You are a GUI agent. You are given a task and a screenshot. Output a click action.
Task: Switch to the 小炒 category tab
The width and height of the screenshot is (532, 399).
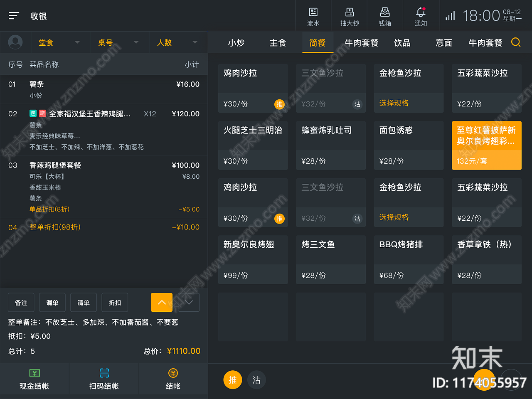(236, 43)
